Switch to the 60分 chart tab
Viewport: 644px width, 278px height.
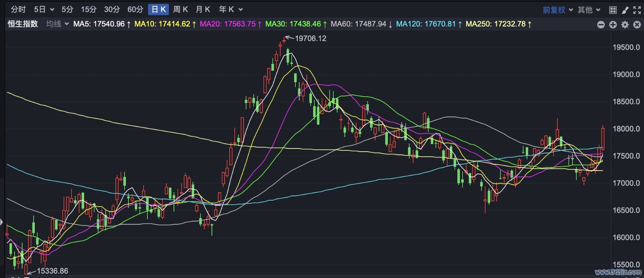tap(135, 9)
